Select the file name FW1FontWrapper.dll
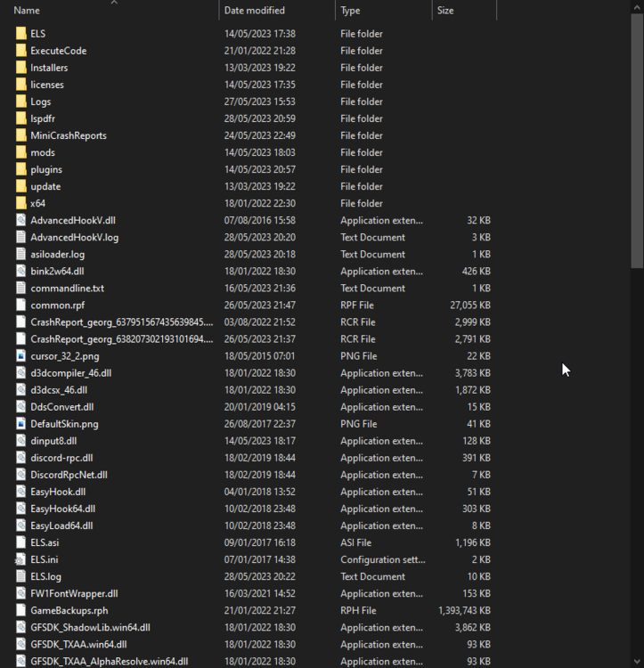The height and width of the screenshot is (668, 644). point(74,593)
